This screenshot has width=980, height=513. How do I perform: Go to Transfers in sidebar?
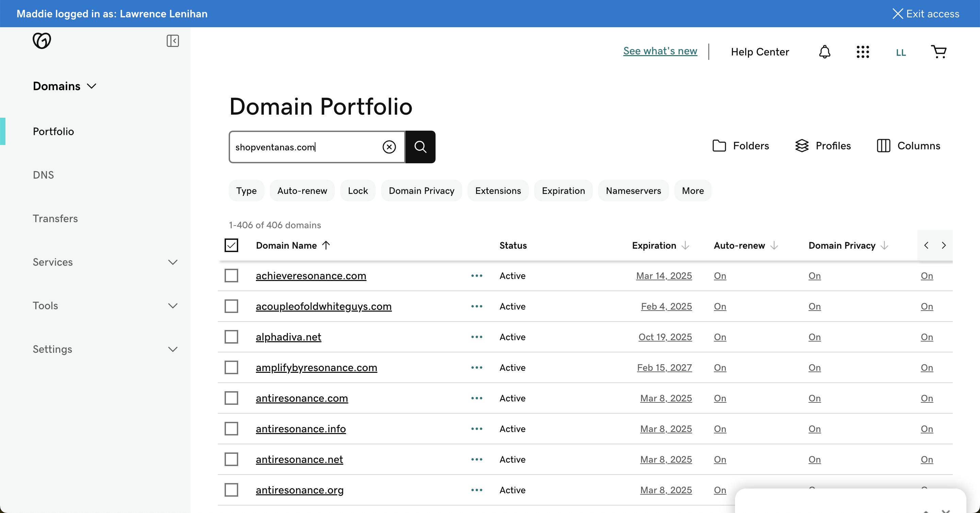55,219
